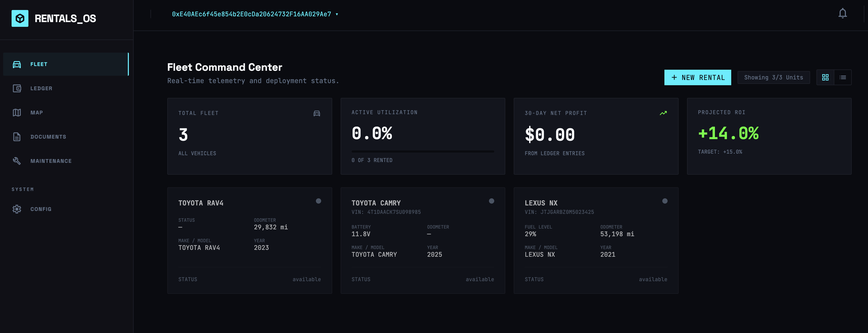Click the Map icon in sidebar
This screenshot has height=333, width=868.
click(17, 113)
